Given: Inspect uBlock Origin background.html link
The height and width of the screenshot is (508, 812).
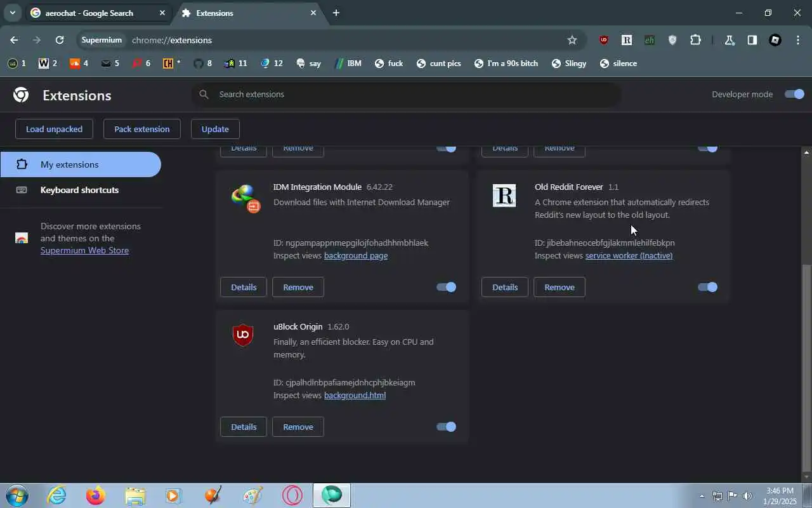Looking at the screenshot, I should (355, 395).
